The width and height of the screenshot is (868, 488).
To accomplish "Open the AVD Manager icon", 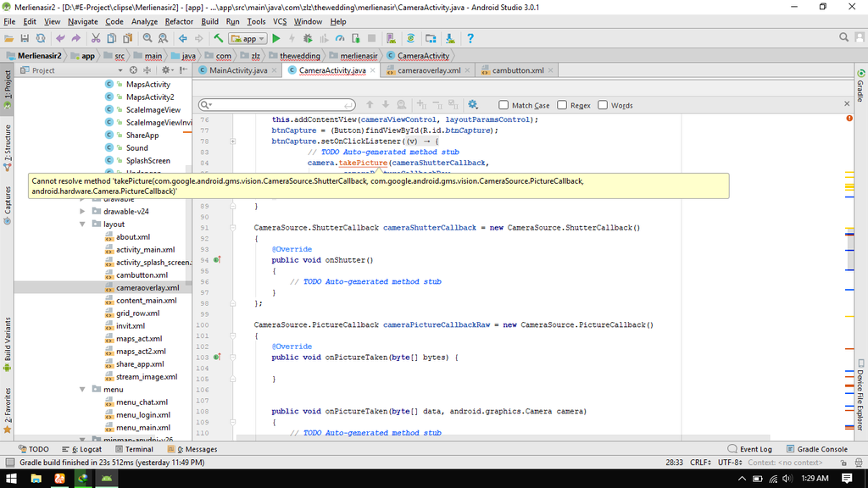I will 390,37.
